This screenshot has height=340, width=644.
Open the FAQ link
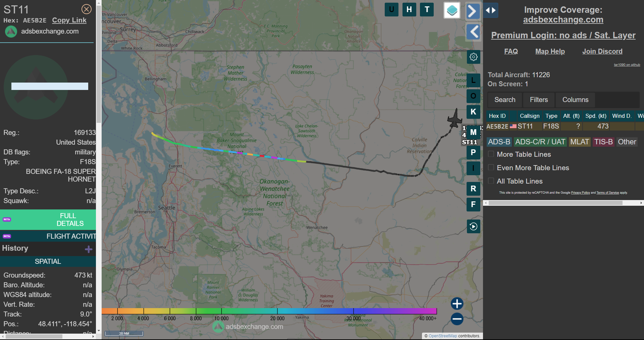point(511,51)
